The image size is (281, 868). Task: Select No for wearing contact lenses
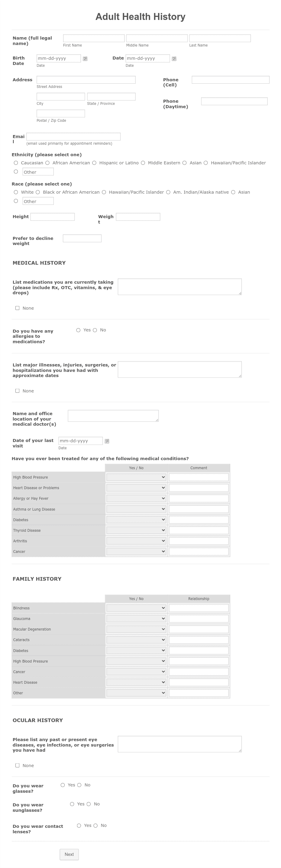(x=96, y=825)
